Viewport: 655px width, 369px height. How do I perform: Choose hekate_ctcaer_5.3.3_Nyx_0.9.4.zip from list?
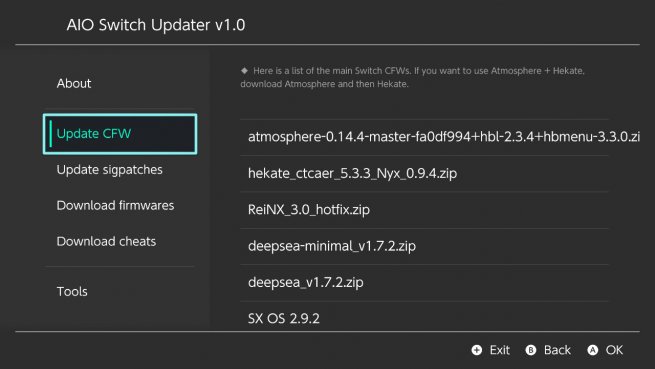424,173
